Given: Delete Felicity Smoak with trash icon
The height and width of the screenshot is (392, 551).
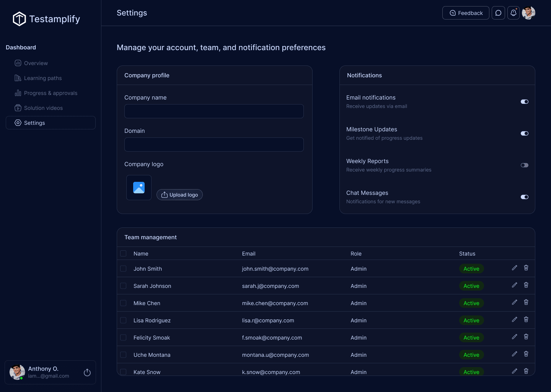Looking at the screenshot, I should pyautogui.click(x=526, y=337).
